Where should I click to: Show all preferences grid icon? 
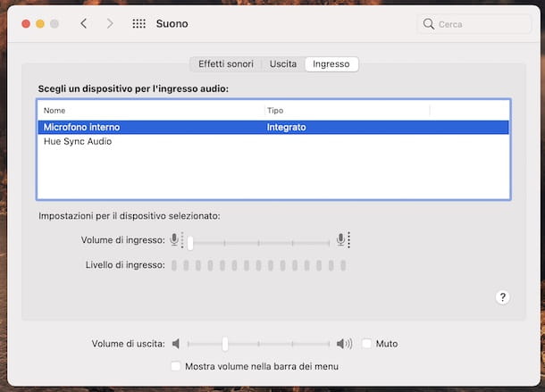[139, 23]
